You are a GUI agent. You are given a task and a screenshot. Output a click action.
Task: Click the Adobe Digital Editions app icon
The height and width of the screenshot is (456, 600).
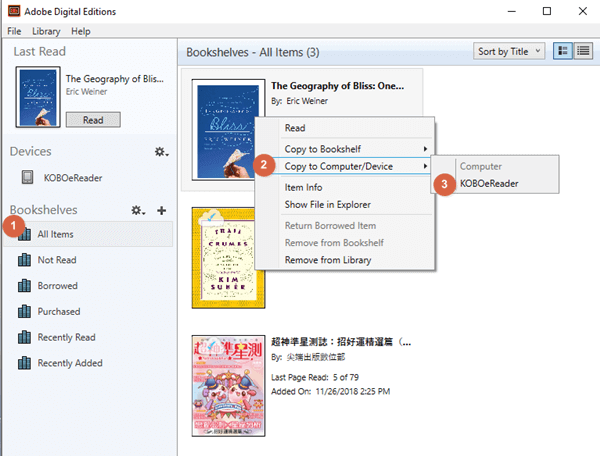pos(14,11)
